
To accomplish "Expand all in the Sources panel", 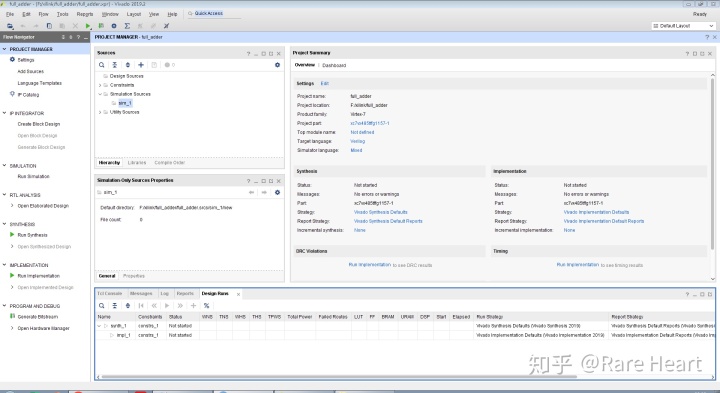I will (128, 65).
